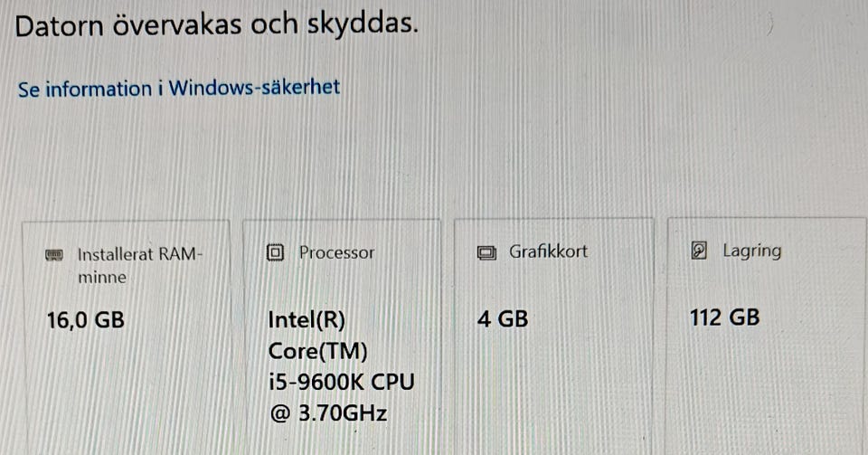The width and height of the screenshot is (868, 455).
Task: Open the Windows-säkerhet information link
Action: 179,89
